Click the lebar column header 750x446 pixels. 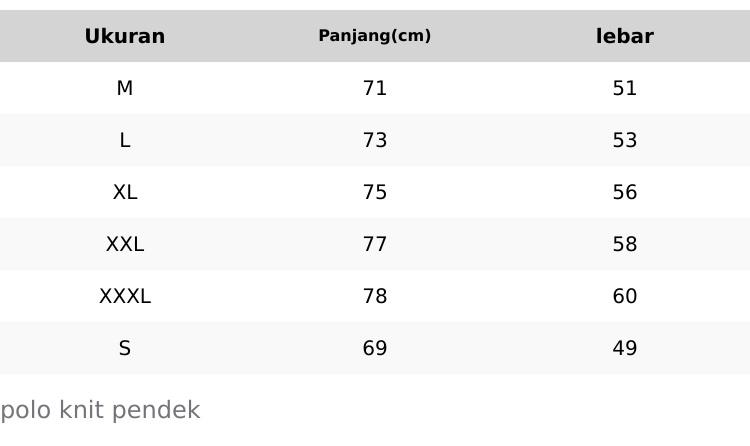click(625, 36)
